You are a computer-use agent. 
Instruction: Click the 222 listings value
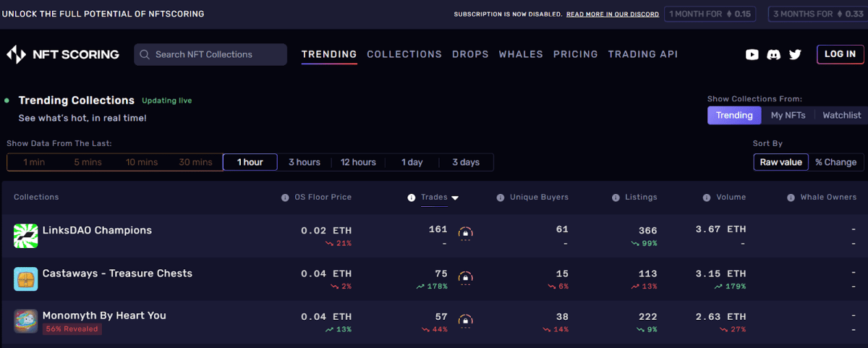point(648,317)
